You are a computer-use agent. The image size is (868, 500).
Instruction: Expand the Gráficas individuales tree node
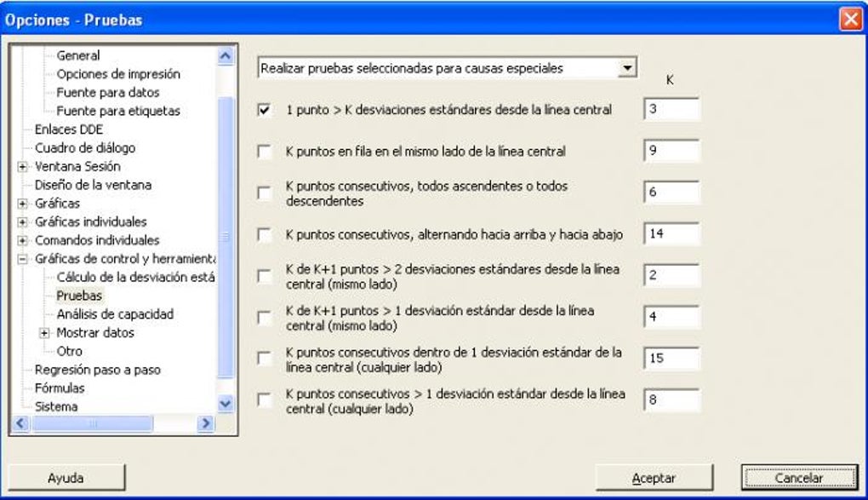click(22, 222)
